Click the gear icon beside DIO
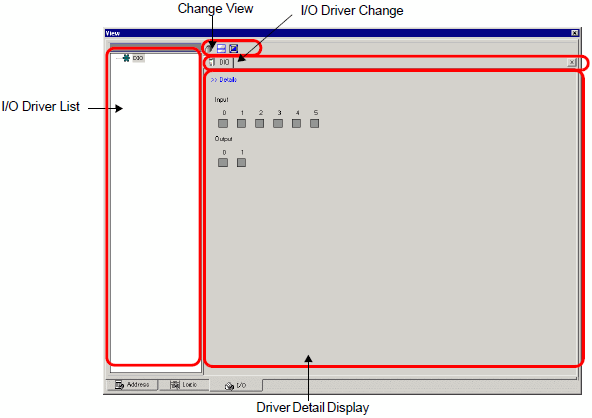The height and width of the screenshot is (418, 592). click(x=126, y=58)
